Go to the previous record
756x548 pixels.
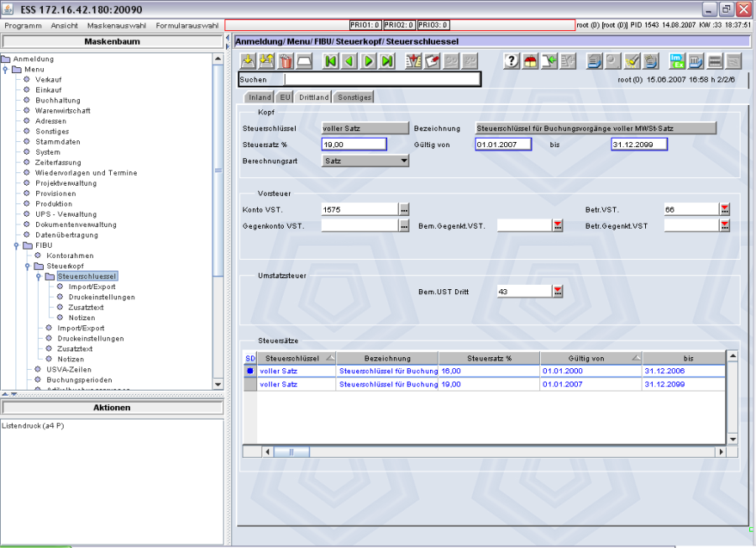click(349, 61)
